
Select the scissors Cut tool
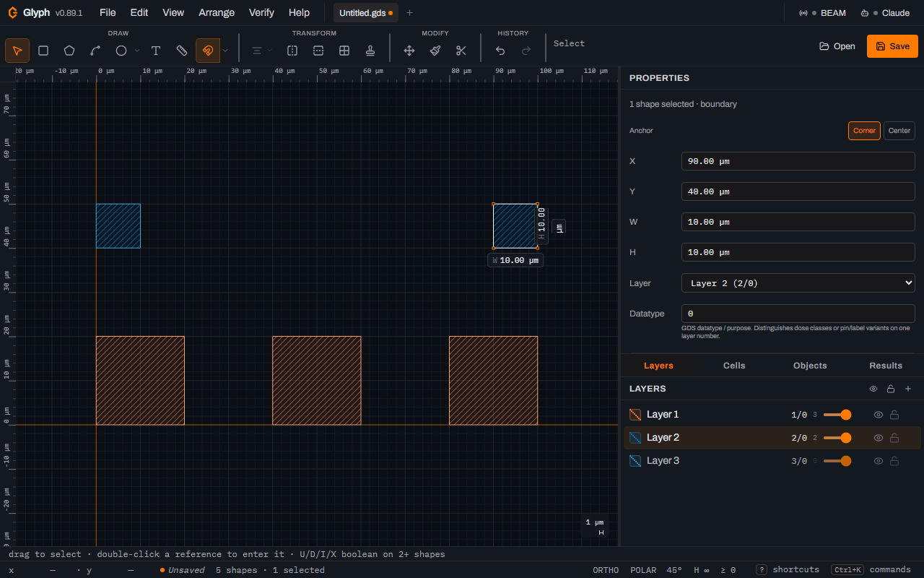click(461, 51)
